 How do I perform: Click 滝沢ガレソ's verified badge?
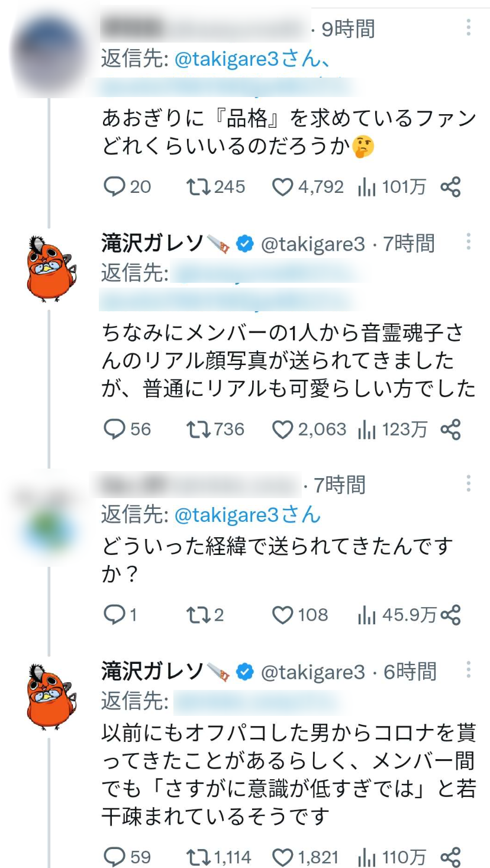click(243, 243)
